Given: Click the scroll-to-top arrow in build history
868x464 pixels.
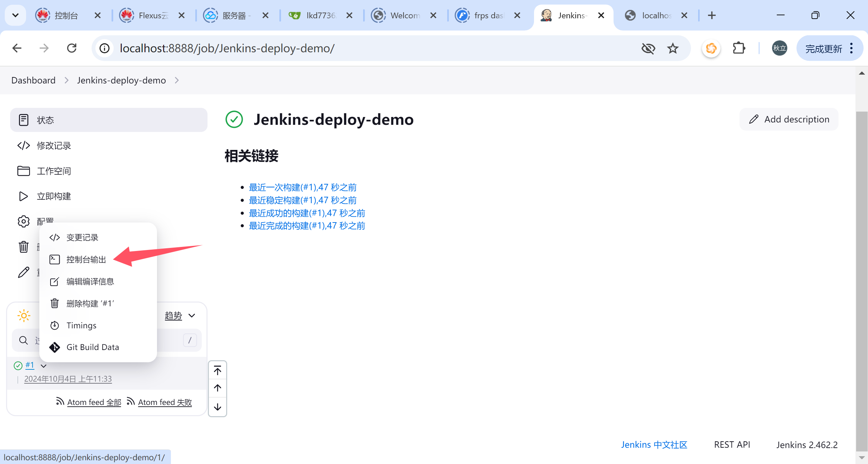Looking at the screenshot, I should pos(217,371).
